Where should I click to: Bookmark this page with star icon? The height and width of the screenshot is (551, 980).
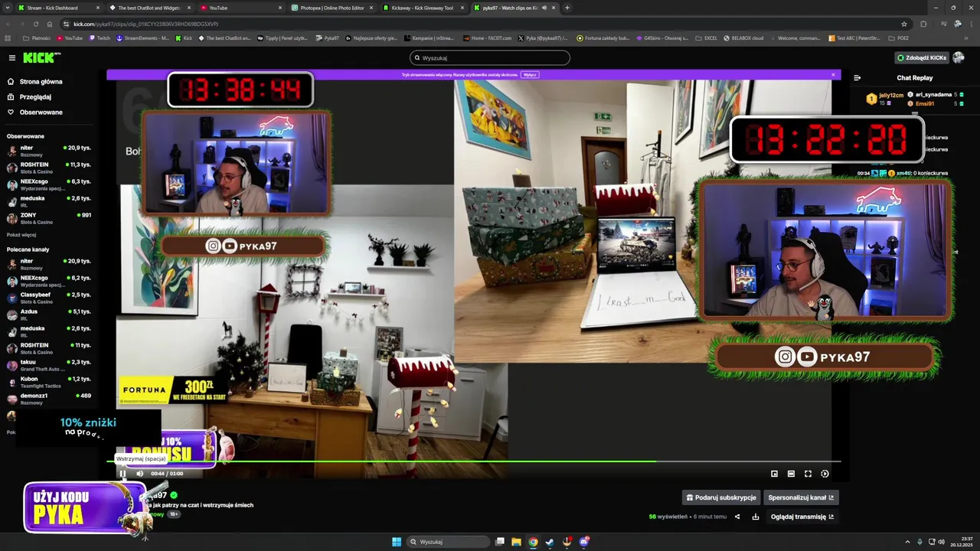(904, 24)
